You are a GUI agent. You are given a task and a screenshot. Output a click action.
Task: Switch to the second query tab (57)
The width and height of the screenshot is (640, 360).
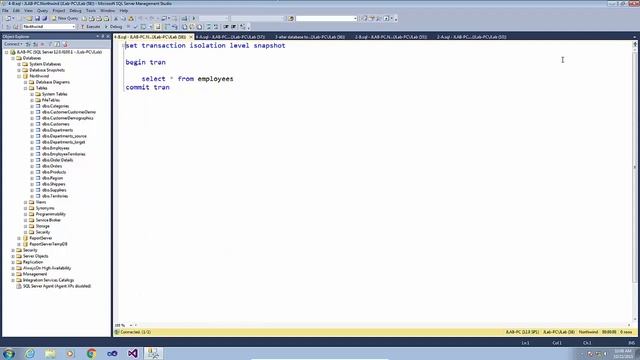(x=231, y=37)
